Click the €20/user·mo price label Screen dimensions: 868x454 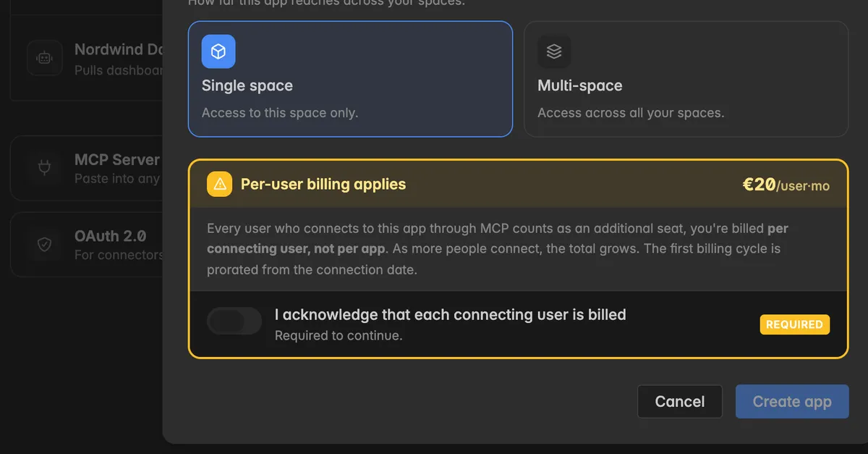point(786,185)
